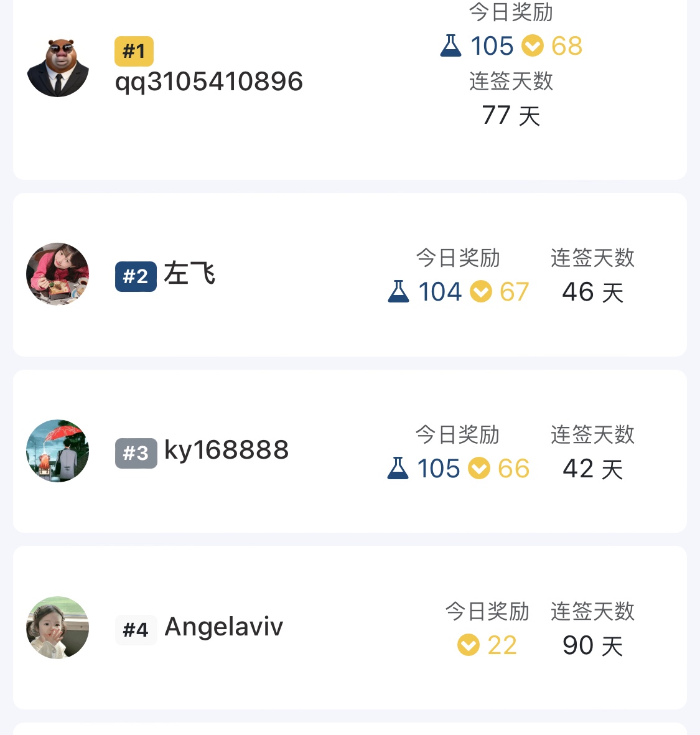This screenshot has height=735, width=700.
Task: Tap the gold coin icon next to 67
Action: (x=480, y=292)
